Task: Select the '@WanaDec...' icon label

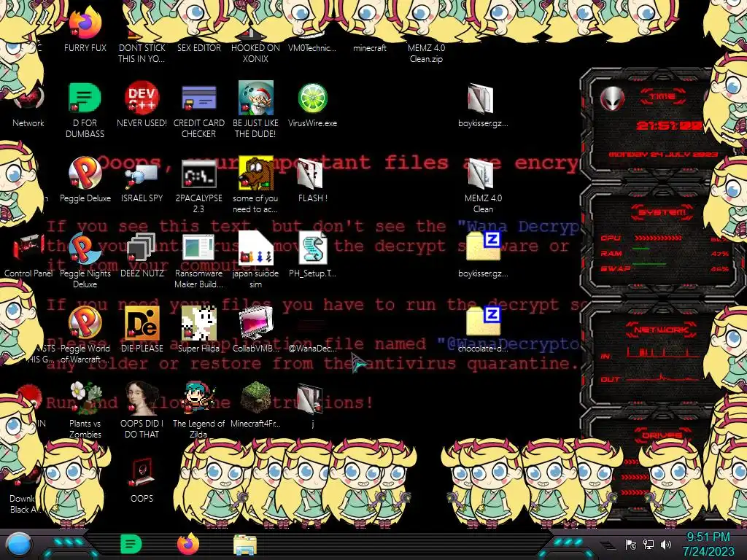Action: pos(312,348)
